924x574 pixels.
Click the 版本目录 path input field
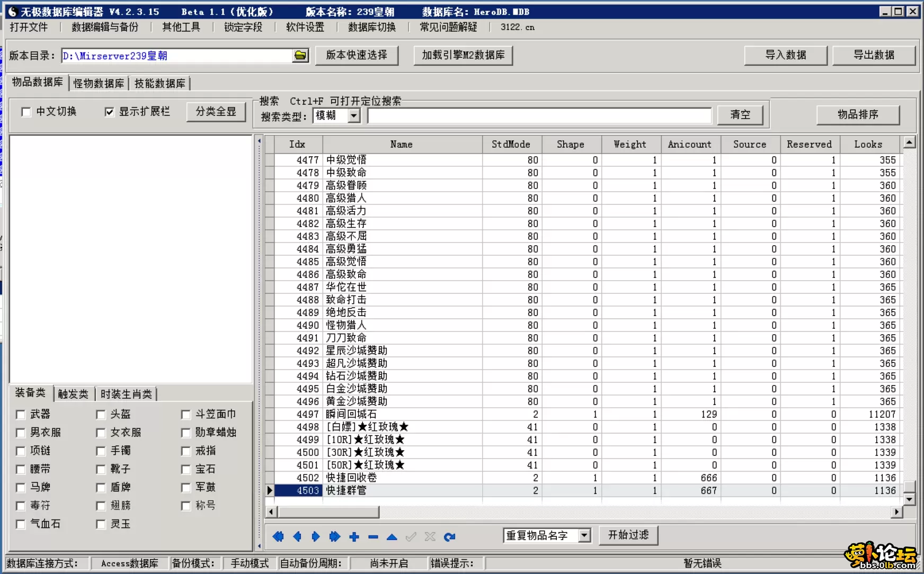click(177, 56)
